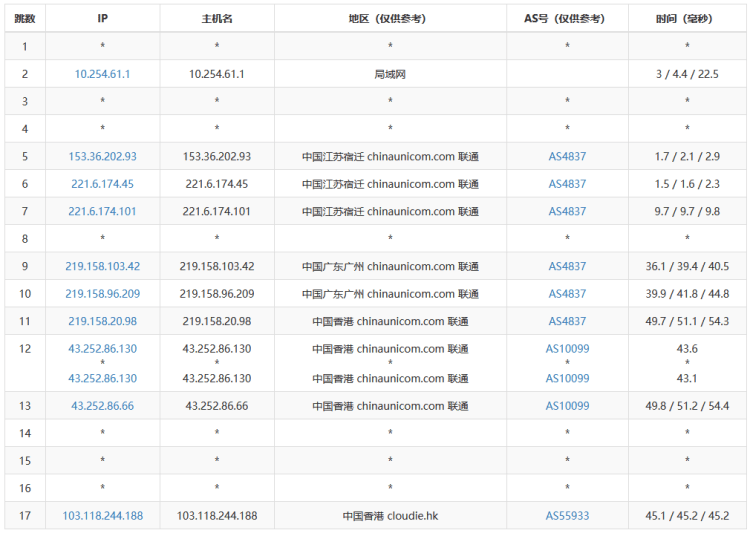Select the 局域网 region cell
Screen dimensions: 750x533
click(390, 74)
